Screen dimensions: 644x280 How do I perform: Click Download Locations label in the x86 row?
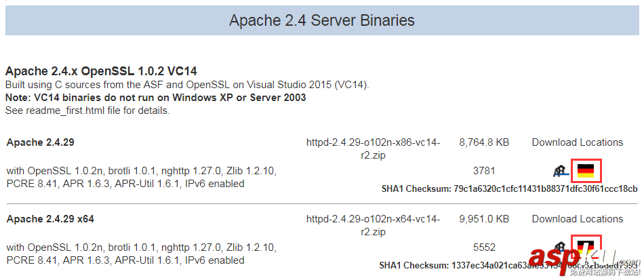tap(577, 142)
